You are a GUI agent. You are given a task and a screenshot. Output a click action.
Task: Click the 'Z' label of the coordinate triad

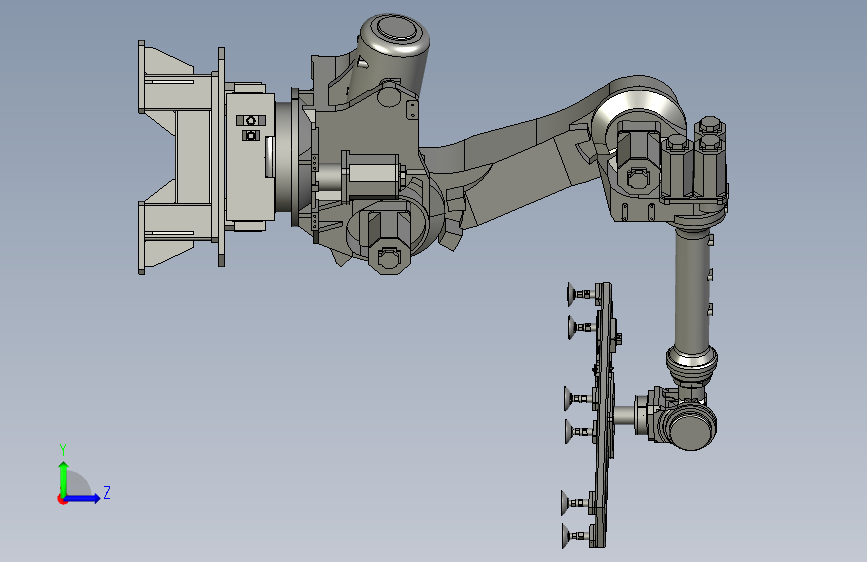[x=107, y=492]
